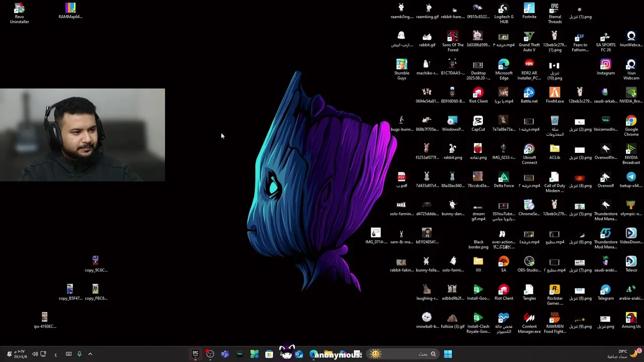Select the copy_9C6C... desktop file
The height and width of the screenshot is (362, 644).
click(96, 264)
